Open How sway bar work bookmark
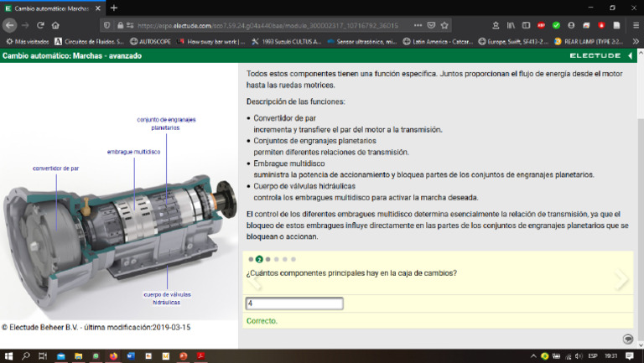 pyautogui.click(x=210, y=41)
